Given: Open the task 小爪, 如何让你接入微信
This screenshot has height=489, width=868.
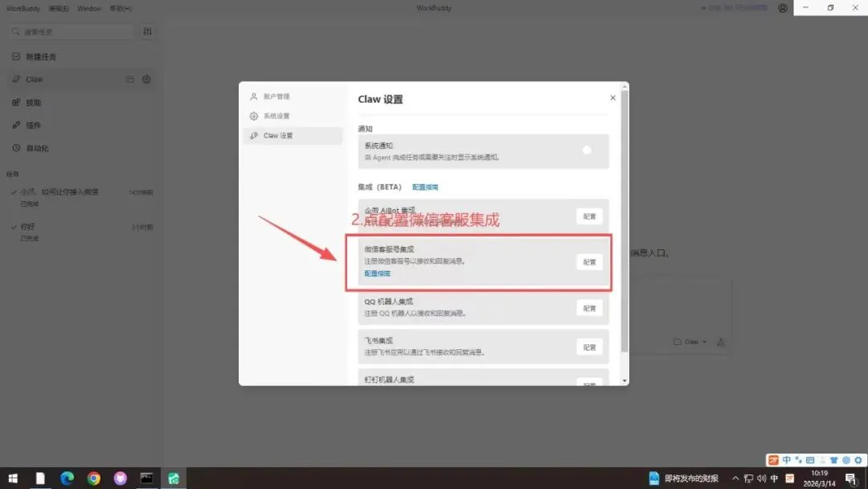Looking at the screenshot, I should coord(81,197).
